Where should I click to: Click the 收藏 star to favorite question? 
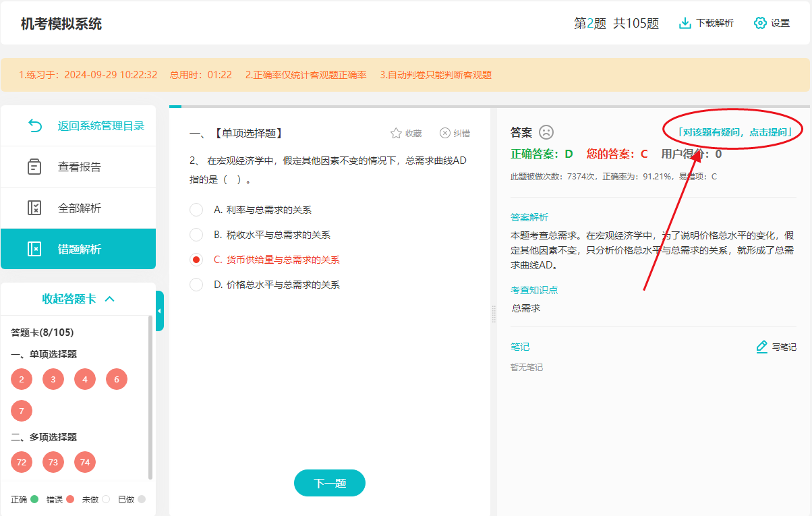tap(396, 133)
